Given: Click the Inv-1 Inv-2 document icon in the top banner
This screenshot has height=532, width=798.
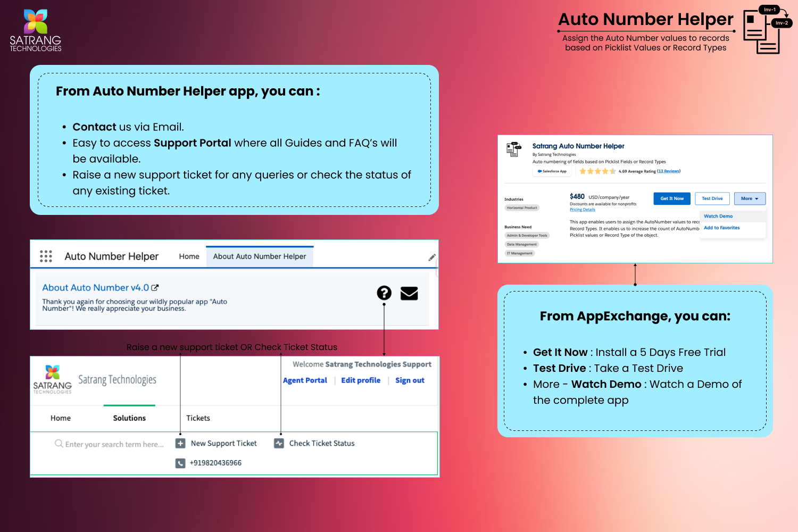Looking at the screenshot, I should tap(768, 30).
